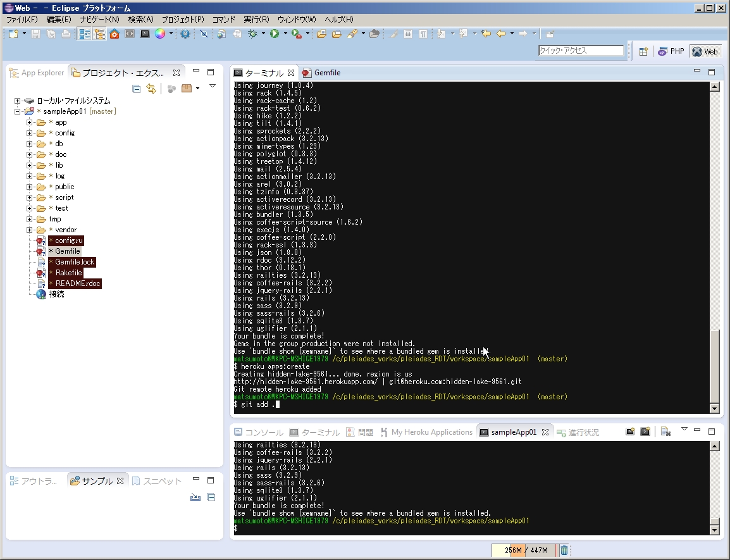Screen dimensions: 730x560
Task: Click the color wheel theme icon
Action: click(x=159, y=34)
